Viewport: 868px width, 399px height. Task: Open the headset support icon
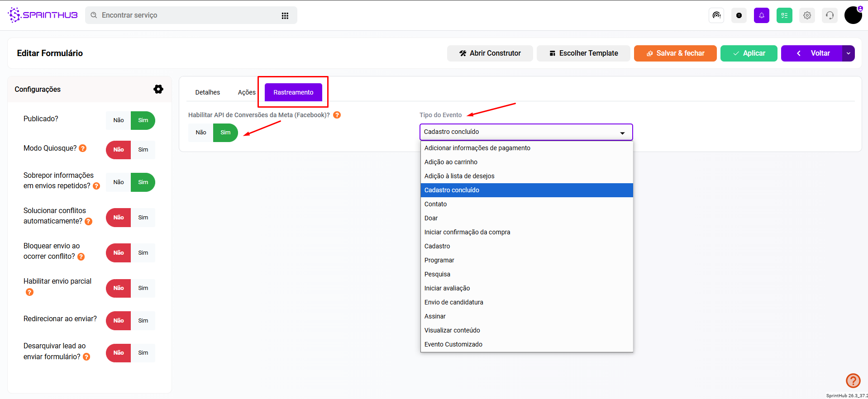pos(830,15)
